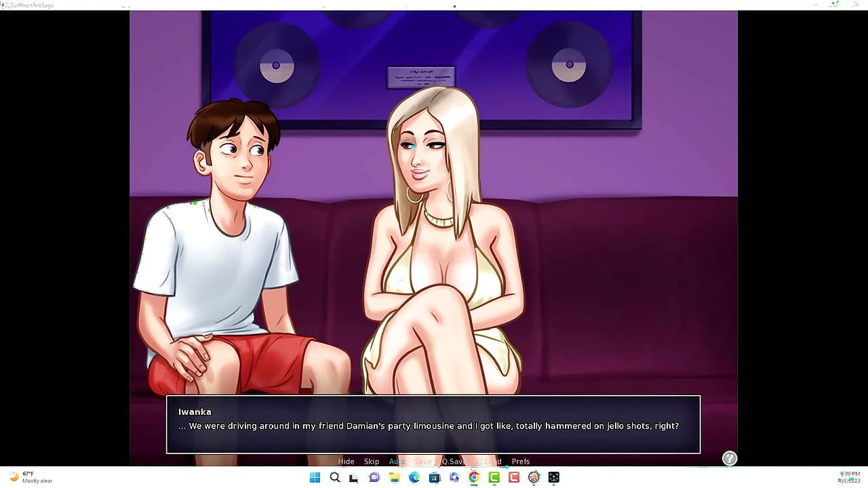Switch to Google Chrome in taskbar
Viewport: 868px width, 488px height.
pyautogui.click(x=474, y=477)
